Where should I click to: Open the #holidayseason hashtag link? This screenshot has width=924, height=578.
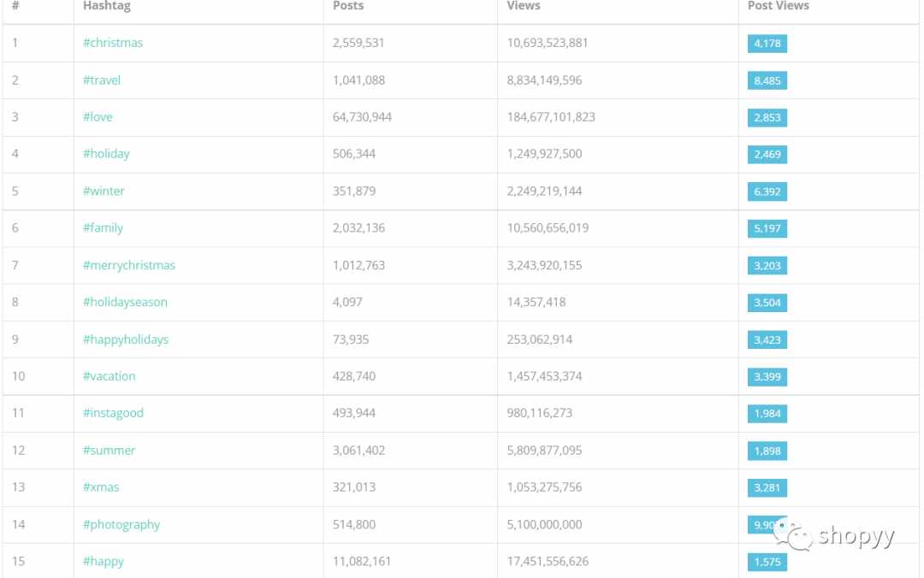pyautogui.click(x=125, y=303)
